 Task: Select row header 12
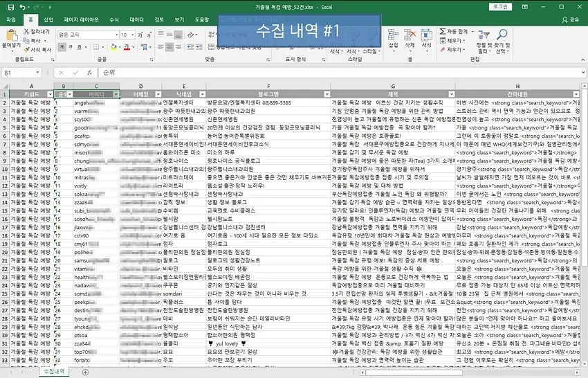point(5,186)
